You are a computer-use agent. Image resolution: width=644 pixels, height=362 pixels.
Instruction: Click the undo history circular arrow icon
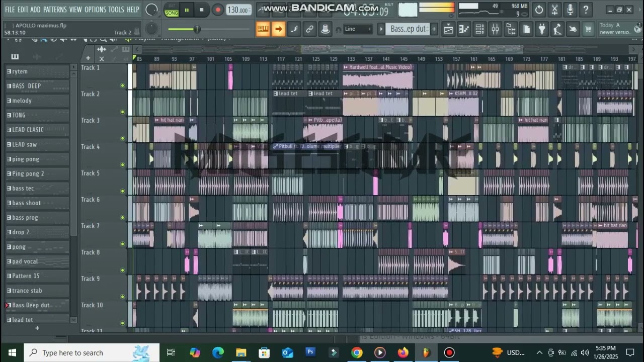[539, 10]
